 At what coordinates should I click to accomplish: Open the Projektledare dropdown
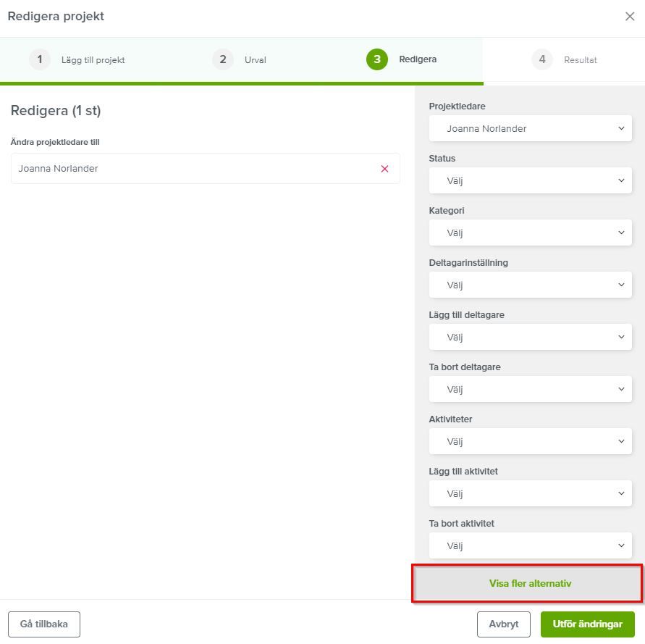point(530,128)
